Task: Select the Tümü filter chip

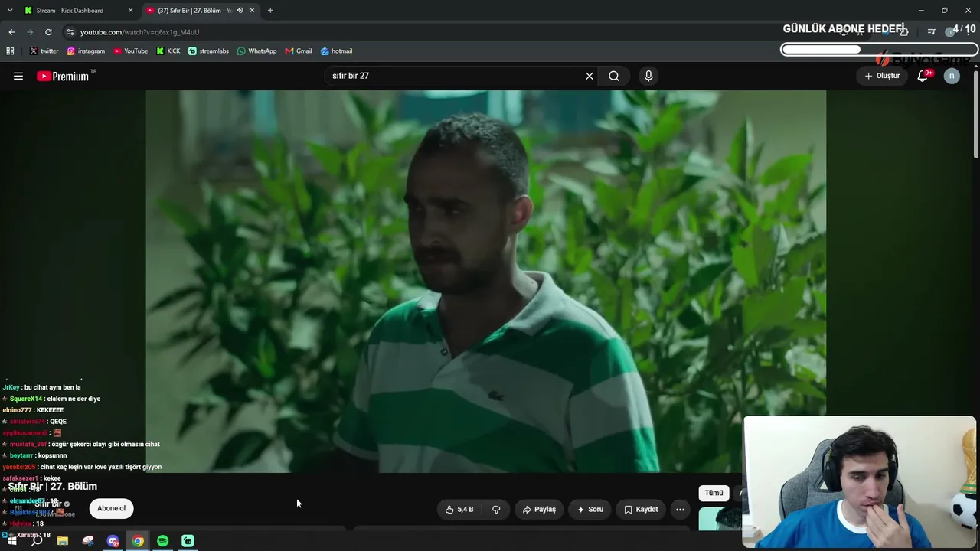Action: pos(714,493)
